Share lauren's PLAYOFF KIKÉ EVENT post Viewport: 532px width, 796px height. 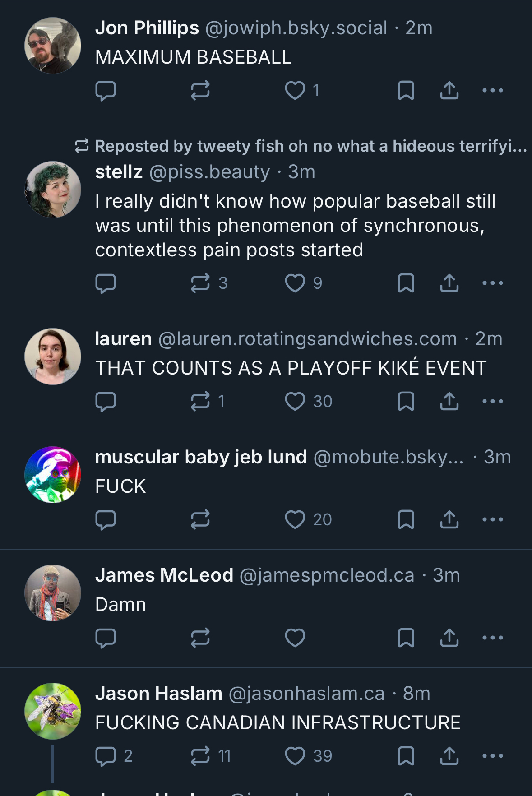(449, 402)
